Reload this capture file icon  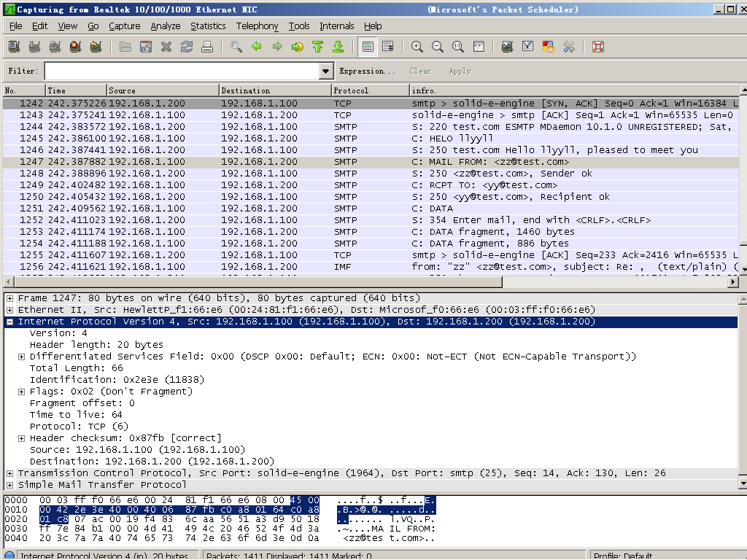pos(187,47)
